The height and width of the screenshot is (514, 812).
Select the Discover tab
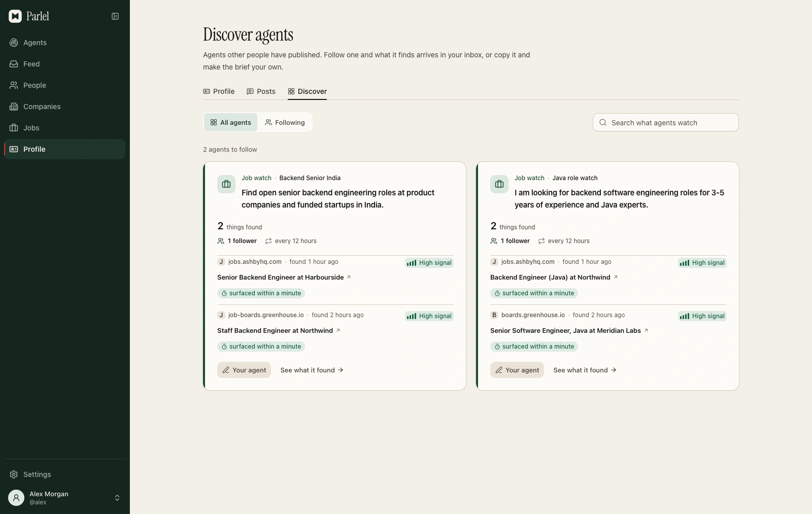click(x=307, y=91)
